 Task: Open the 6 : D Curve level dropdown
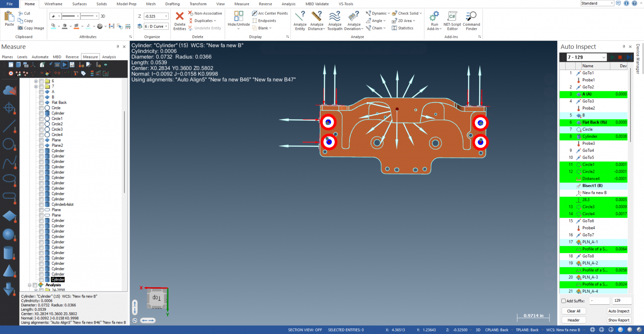[166, 26]
